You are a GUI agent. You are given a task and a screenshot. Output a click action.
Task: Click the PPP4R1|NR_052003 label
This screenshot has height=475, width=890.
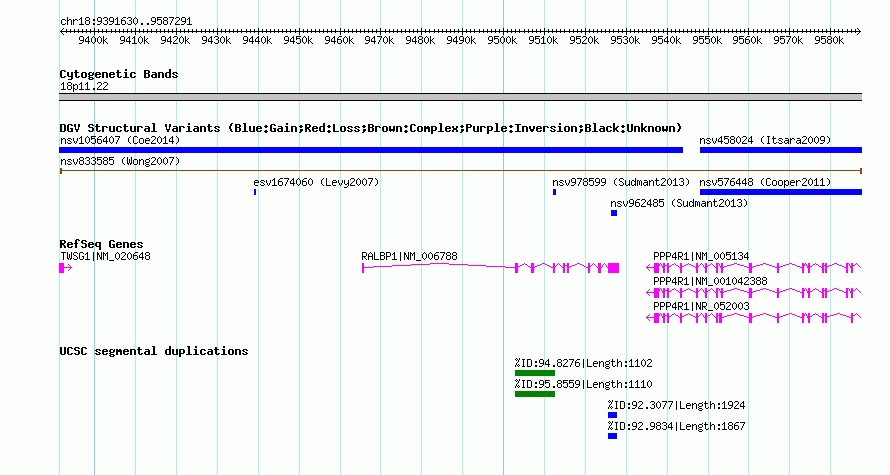(701, 306)
